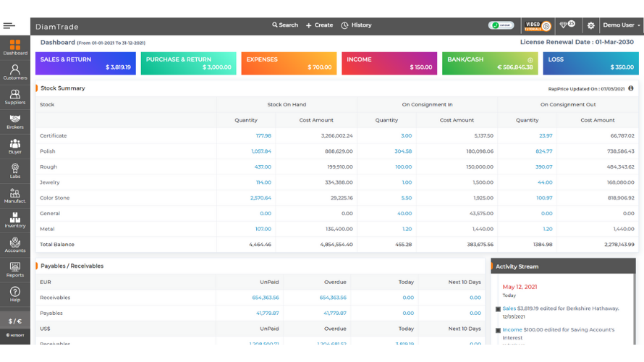Open the Create menu

[319, 25]
